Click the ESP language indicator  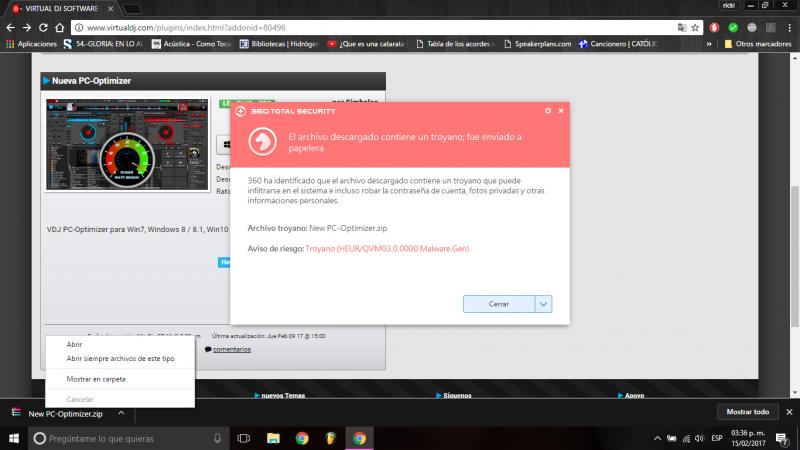coord(717,438)
